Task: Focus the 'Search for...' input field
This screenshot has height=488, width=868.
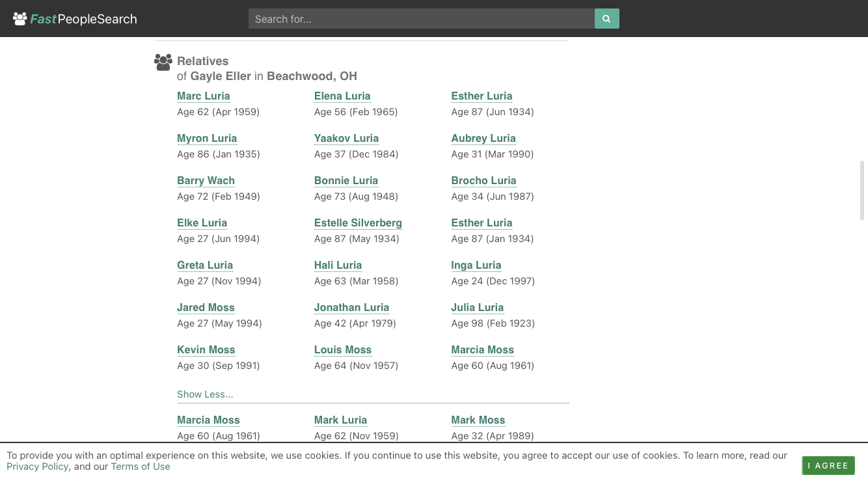Action: pos(422,19)
